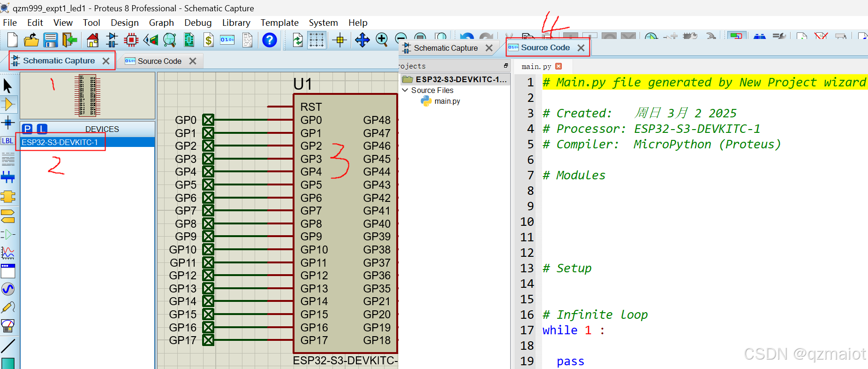Select the pan view arrows icon

click(362, 40)
